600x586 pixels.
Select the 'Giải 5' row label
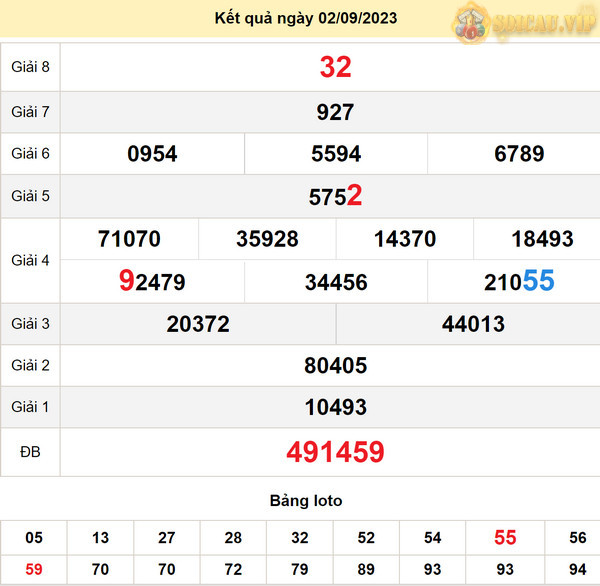30,196
